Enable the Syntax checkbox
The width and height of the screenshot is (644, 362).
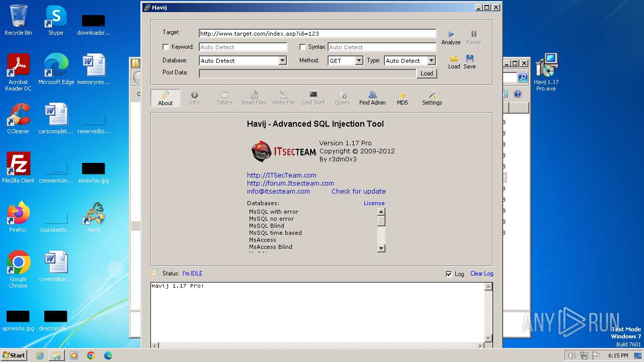point(302,47)
